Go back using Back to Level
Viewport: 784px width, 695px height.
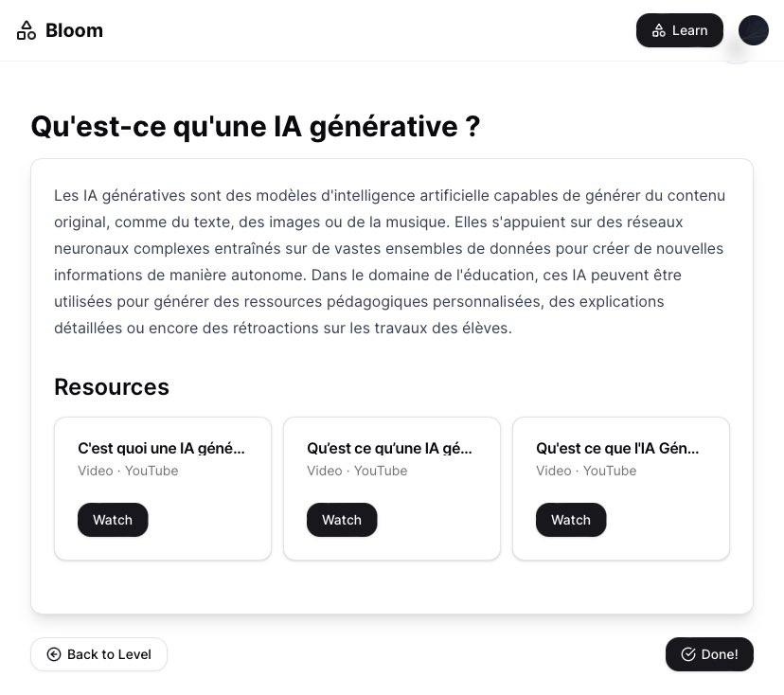pyautogui.click(x=98, y=654)
